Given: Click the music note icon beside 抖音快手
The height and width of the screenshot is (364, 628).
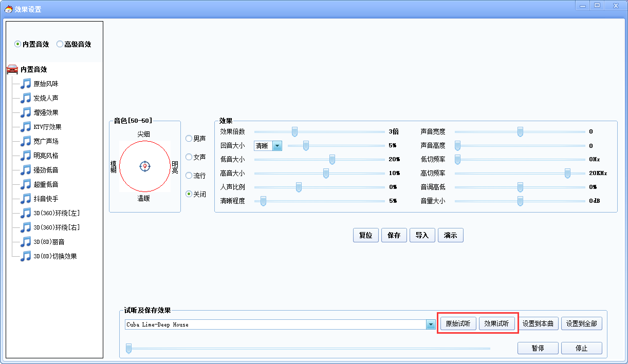Looking at the screenshot, I should coord(26,199).
